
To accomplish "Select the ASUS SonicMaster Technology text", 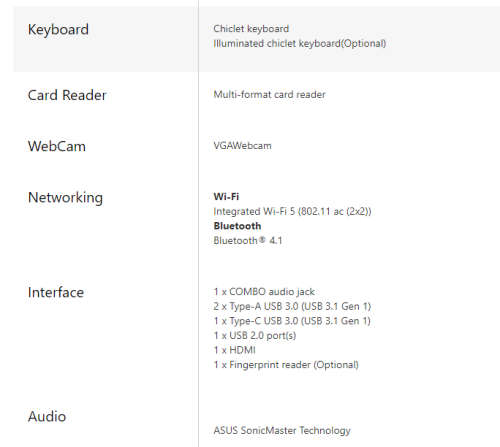I will click(282, 431).
